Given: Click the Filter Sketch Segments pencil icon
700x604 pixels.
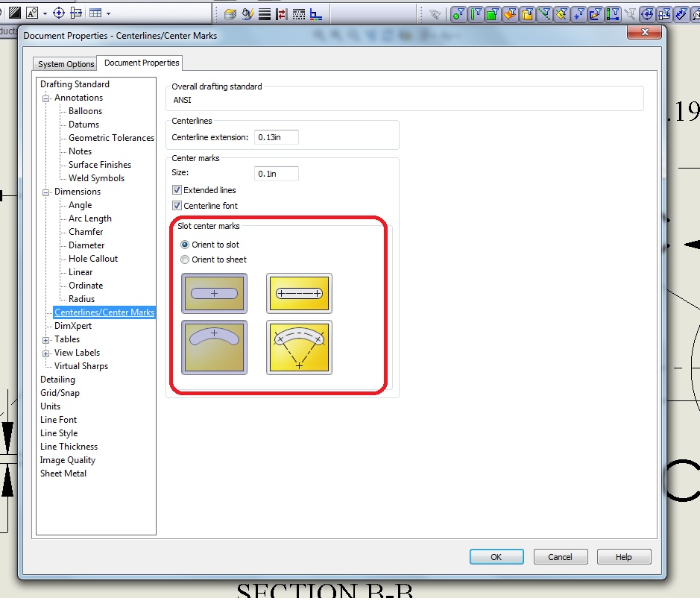Looking at the screenshot, I should click(x=596, y=14).
